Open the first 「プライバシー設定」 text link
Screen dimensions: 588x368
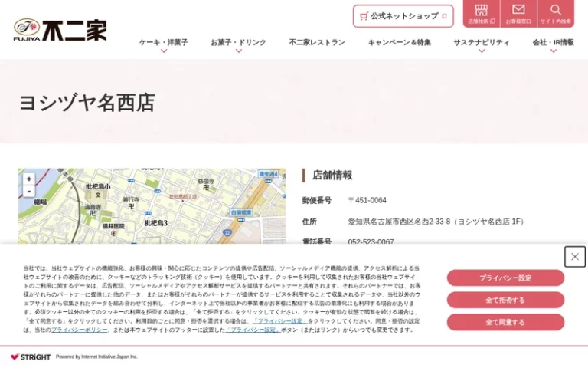coord(280,321)
